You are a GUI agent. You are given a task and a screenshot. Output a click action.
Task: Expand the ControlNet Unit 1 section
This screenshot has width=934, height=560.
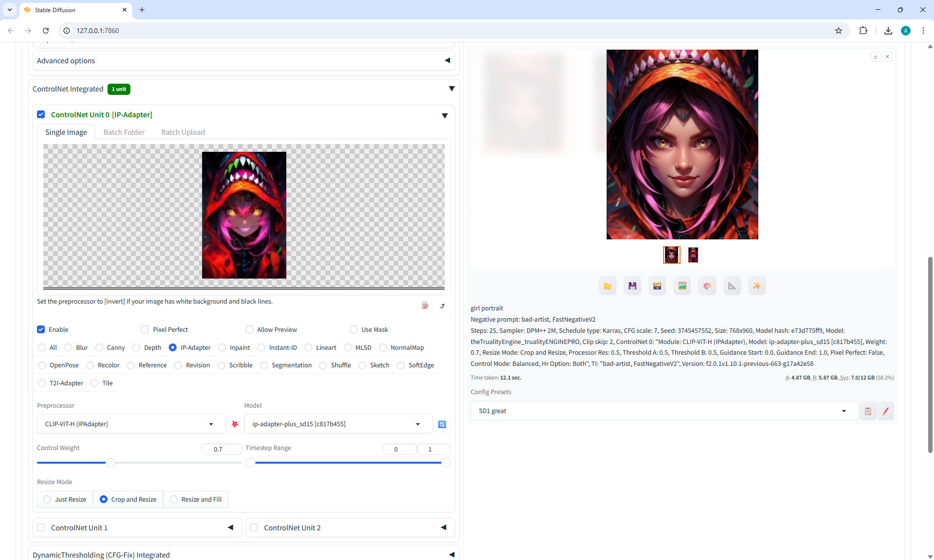pyautogui.click(x=231, y=527)
